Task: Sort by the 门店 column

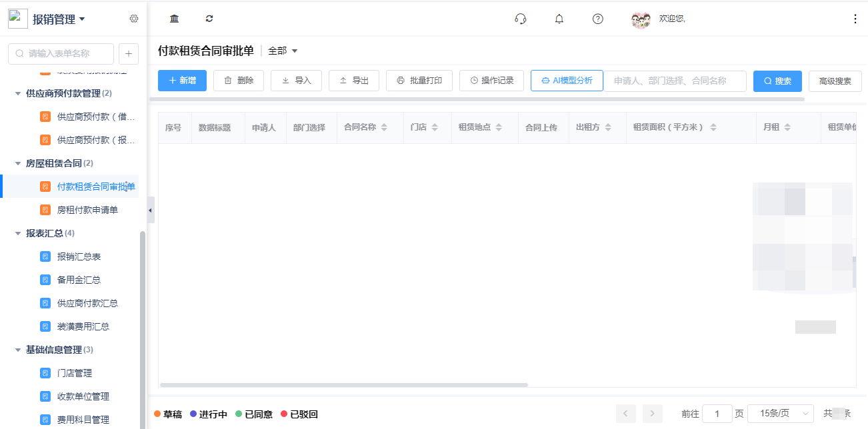Action: [435, 127]
